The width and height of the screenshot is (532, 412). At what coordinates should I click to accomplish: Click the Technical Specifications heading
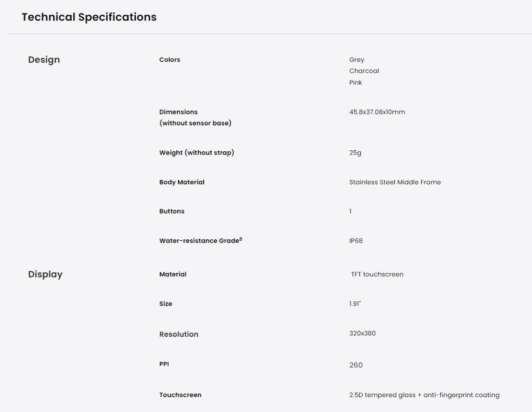point(89,17)
